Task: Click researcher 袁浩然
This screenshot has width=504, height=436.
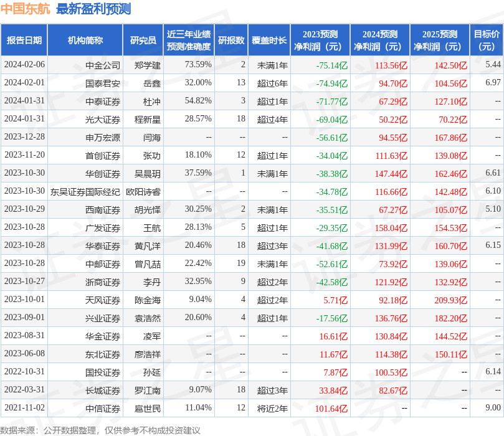Action: click(148, 318)
